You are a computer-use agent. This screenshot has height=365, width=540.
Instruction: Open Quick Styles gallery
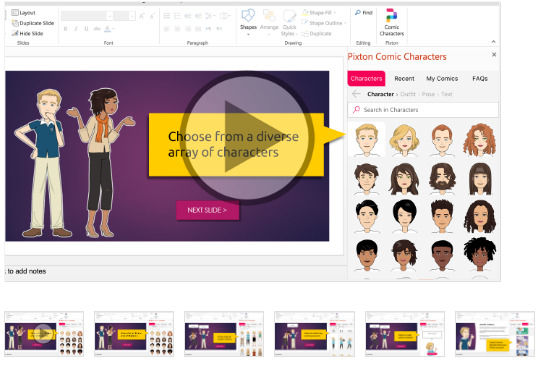[x=289, y=23]
